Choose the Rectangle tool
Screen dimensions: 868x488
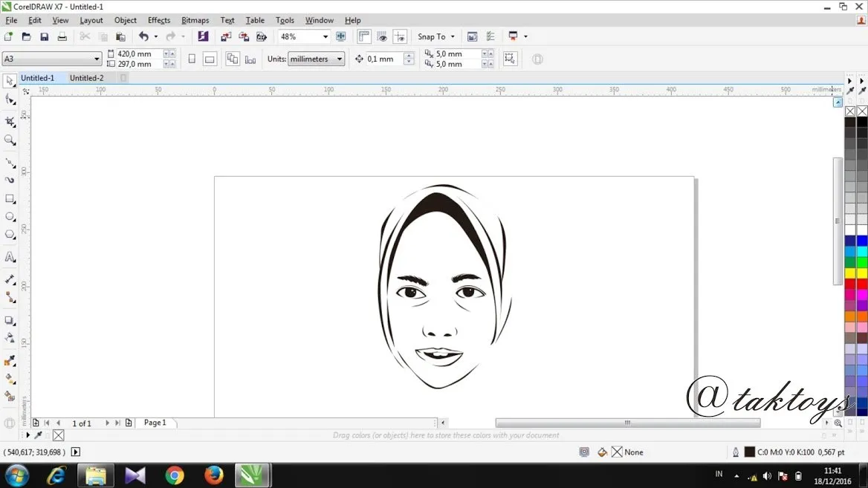[x=10, y=199]
